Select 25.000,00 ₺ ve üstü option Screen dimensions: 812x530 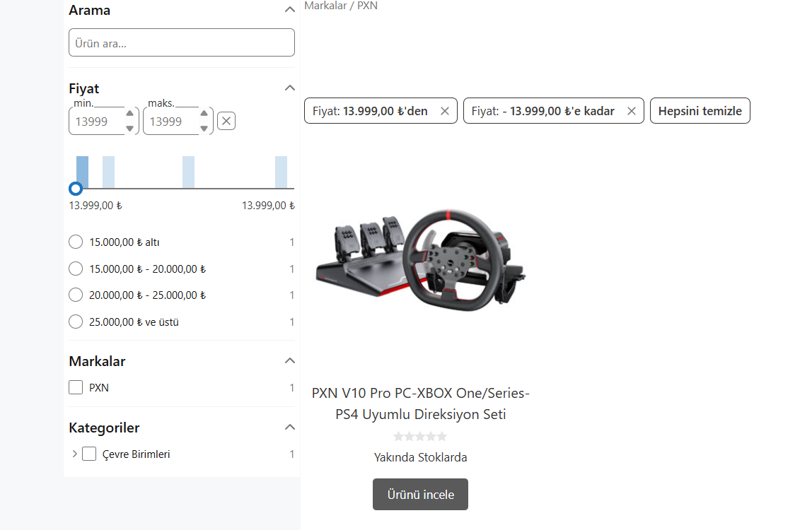click(x=76, y=322)
